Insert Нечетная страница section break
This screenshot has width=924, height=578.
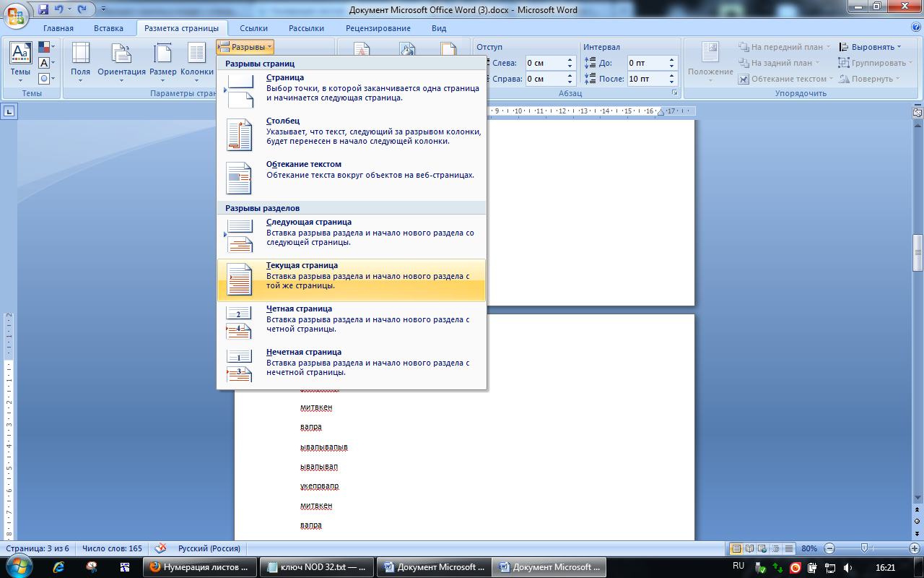tap(352, 366)
